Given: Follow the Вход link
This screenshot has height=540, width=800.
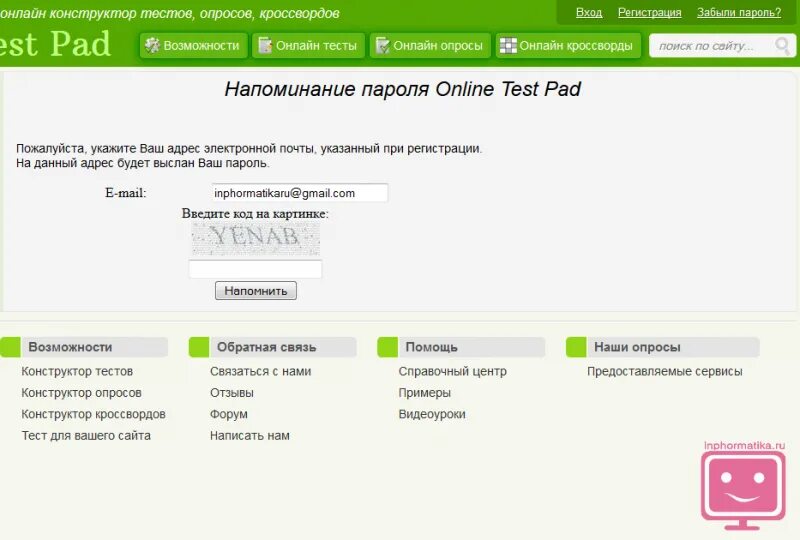Looking at the screenshot, I should pos(589,12).
